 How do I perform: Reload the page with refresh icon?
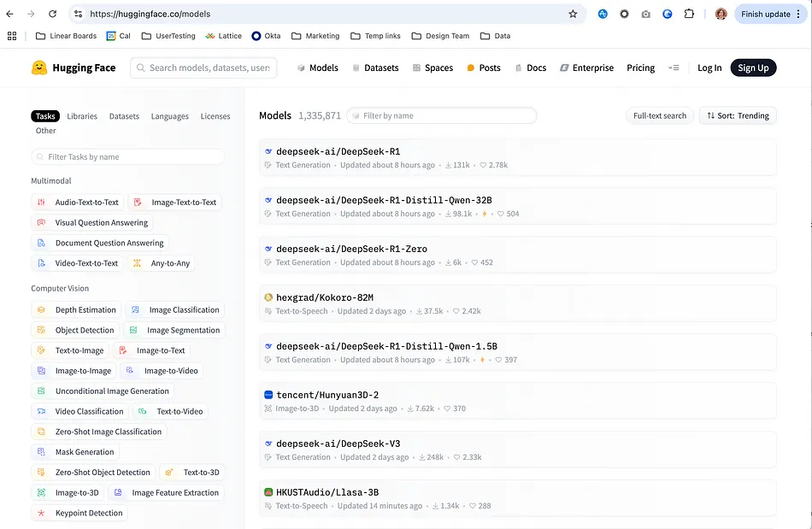[x=52, y=14]
